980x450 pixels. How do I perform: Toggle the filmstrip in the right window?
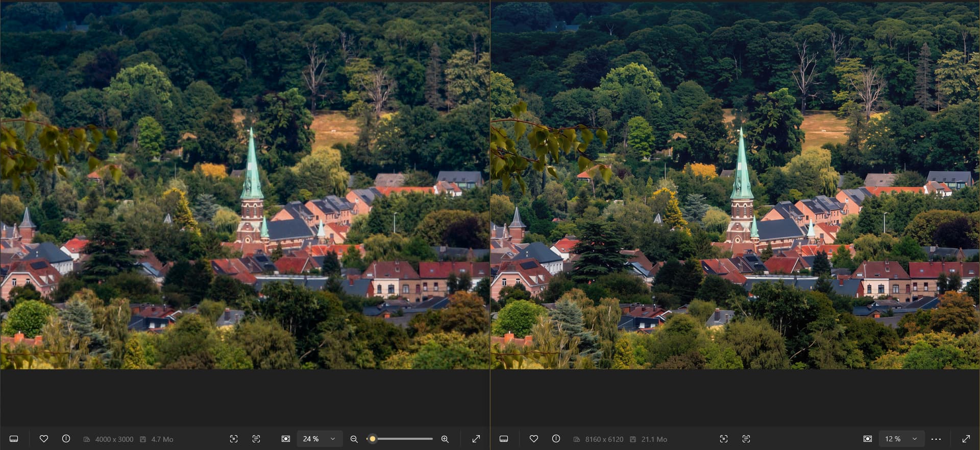click(504, 439)
